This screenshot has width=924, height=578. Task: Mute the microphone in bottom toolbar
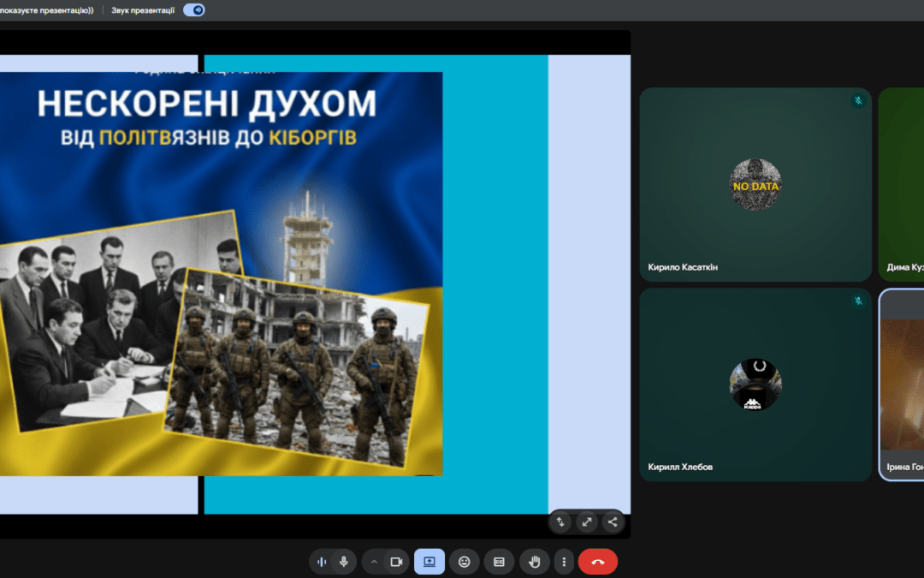pyautogui.click(x=344, y=562)
